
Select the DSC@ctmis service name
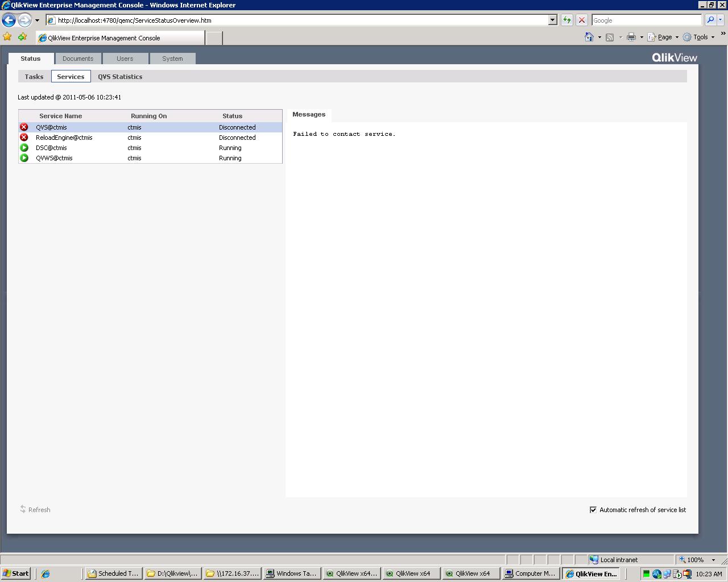(51, 148)
